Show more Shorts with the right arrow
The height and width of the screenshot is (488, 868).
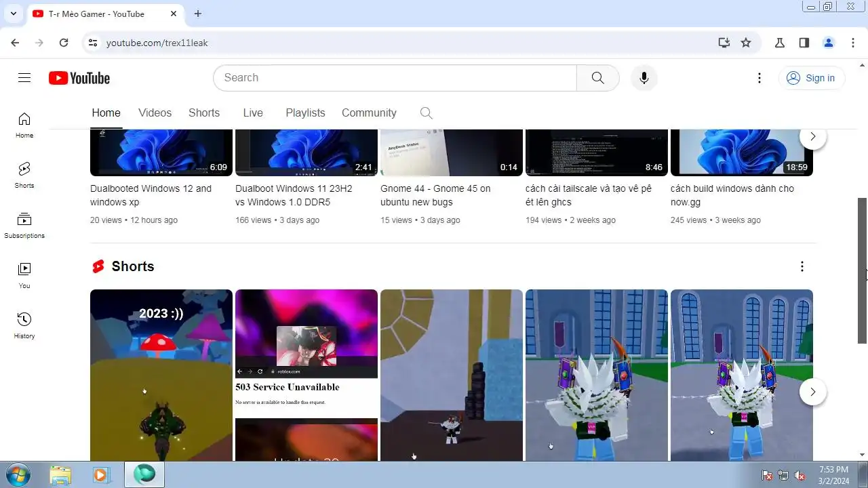coord(812,392)
